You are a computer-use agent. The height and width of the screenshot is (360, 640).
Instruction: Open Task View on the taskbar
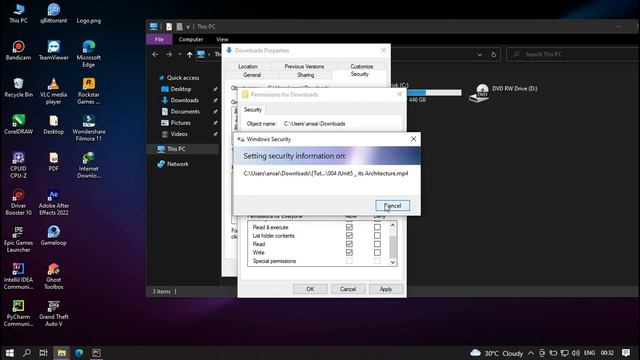43,353
